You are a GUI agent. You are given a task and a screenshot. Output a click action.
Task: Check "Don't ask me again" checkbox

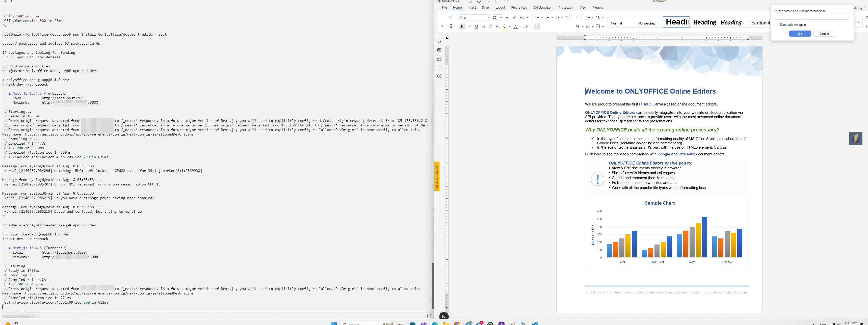pyautogui.click(x=777, y=24)
